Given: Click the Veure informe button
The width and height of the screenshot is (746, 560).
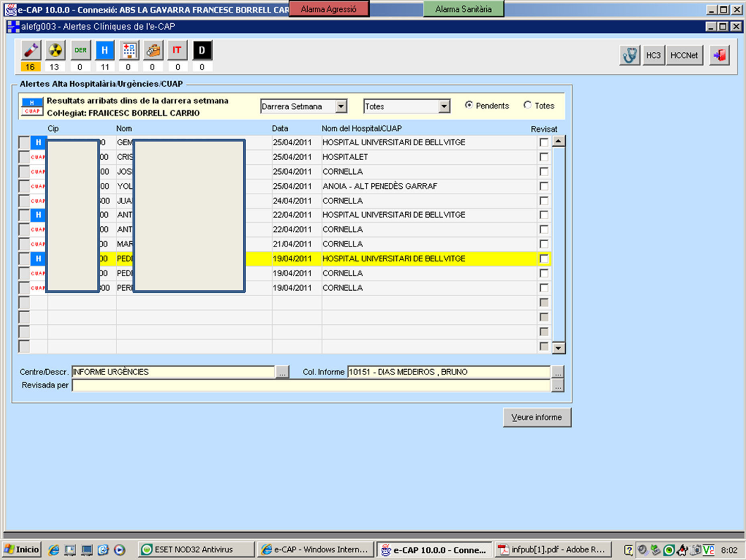Looking at the screenshot, I should tap(536, 417).
